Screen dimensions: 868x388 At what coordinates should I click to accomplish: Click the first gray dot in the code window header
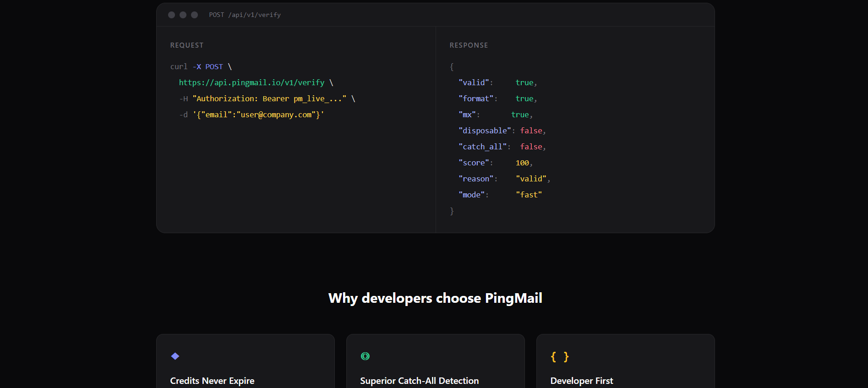(x=171, y=15)
